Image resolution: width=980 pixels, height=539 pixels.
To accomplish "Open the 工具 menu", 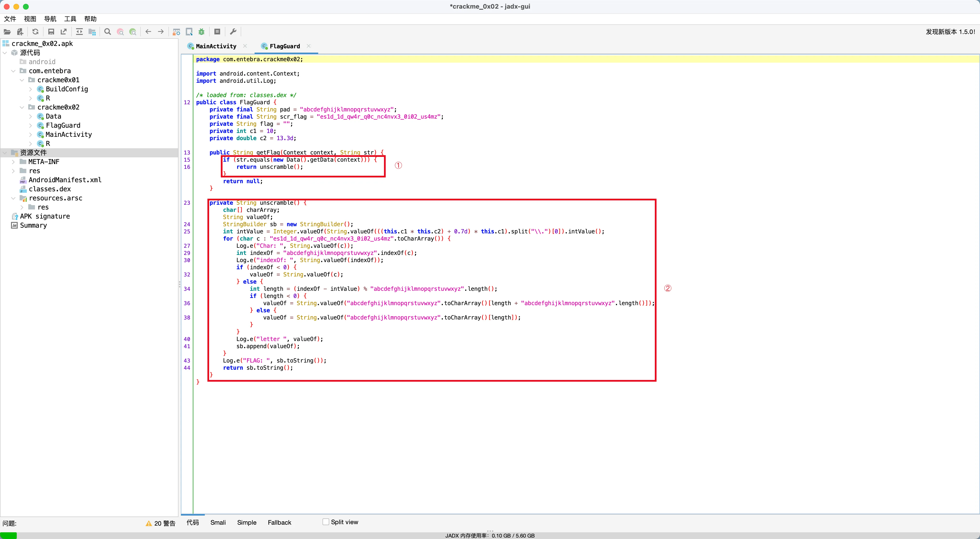I will (x=70, y=19).
